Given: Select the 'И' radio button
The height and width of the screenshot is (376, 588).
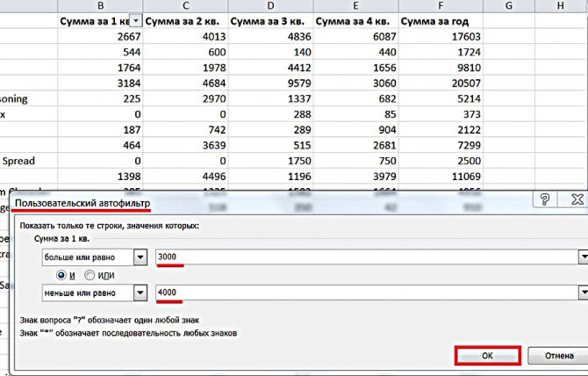Looking at the screenshot, I should [x=61, y=276].
